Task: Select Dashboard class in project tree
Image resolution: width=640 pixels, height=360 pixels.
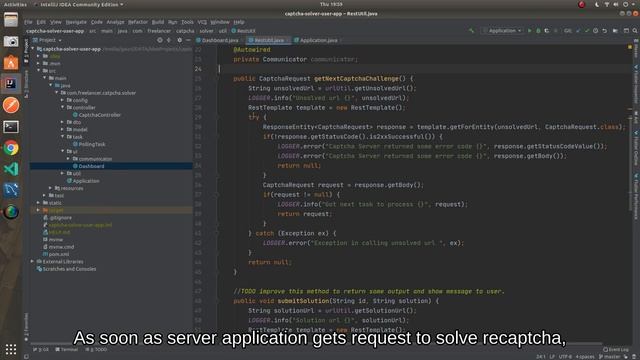Action: (88, 167)
